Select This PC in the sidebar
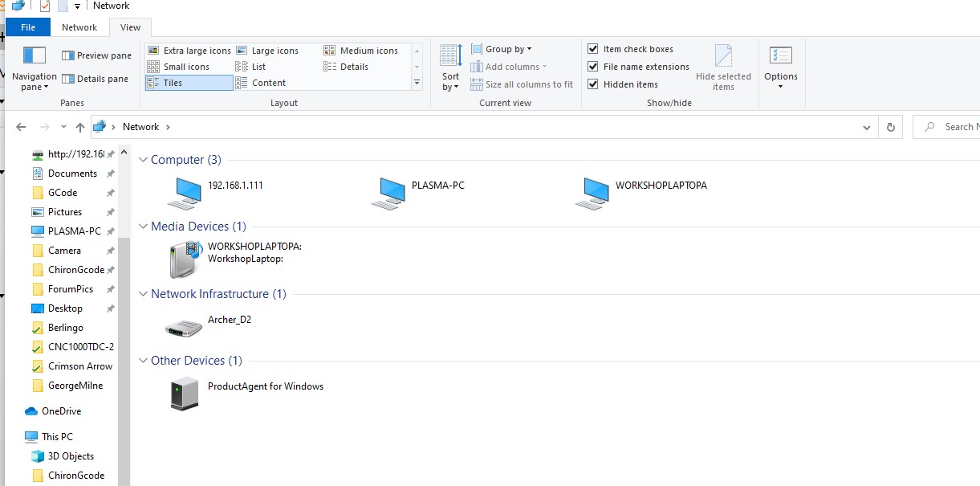Image resolution: width=980 pixels, height=486 pixels. point(57,437)
